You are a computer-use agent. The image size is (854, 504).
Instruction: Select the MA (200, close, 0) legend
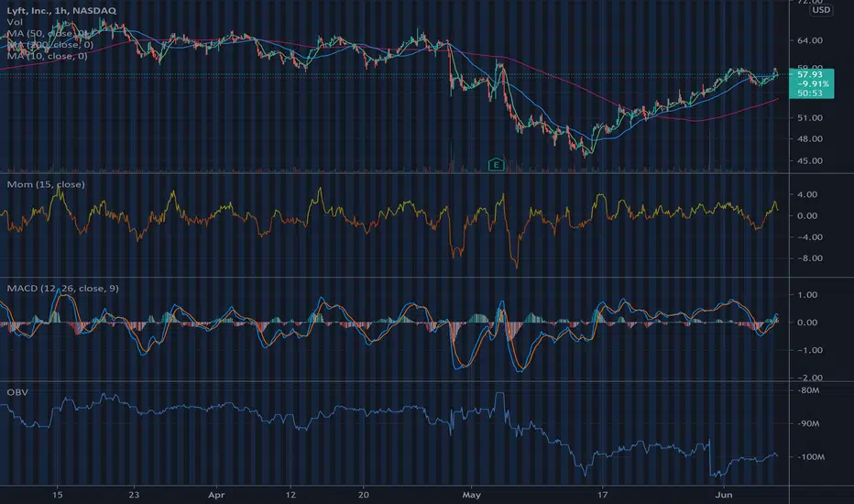[x=49, y=45]
